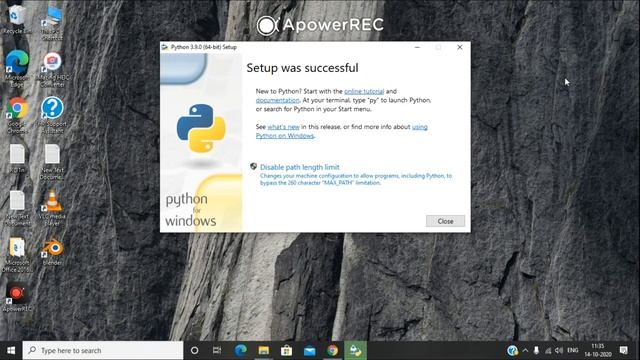Select the Blender desktop shortcut

click(x=53, y=252)
